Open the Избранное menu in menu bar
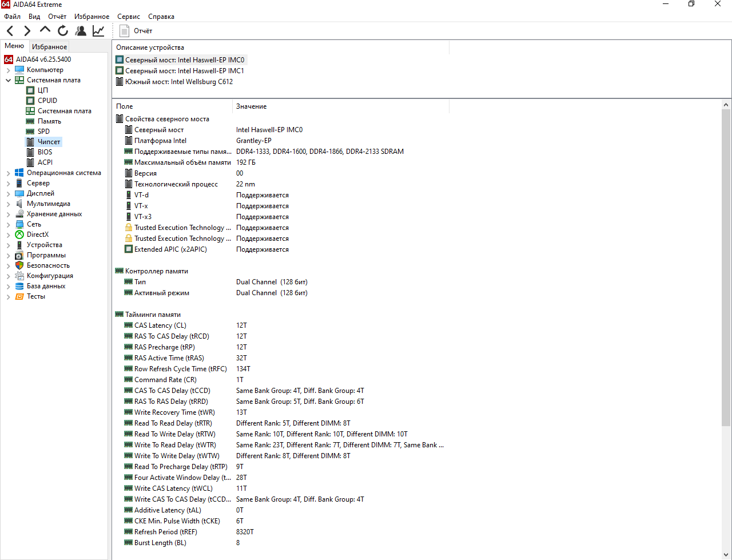 tap(91, 17)
